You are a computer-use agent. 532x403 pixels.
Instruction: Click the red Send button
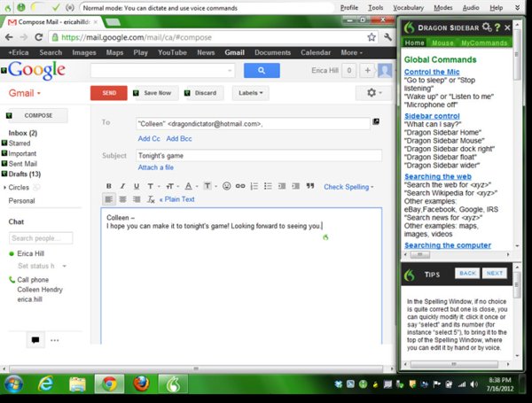109,93
